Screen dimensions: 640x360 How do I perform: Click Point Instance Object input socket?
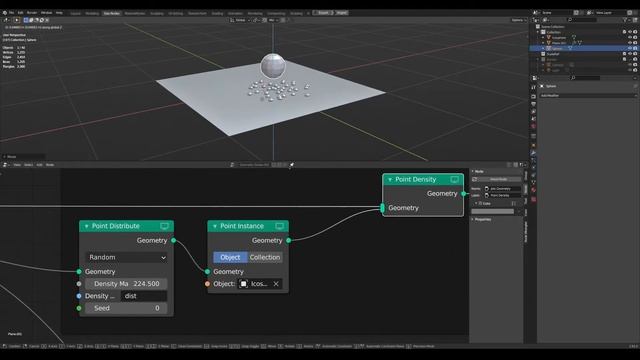pos(207,284)
